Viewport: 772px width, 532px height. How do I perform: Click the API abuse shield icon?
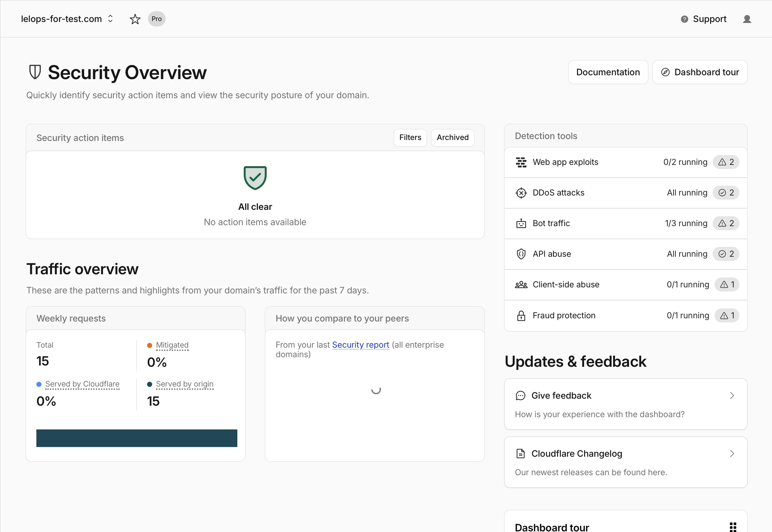pyautogui.click(x=521, y=254)
